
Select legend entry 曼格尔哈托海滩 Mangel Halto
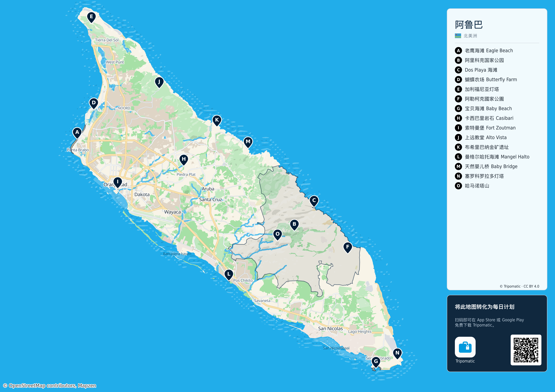[492, 157]
